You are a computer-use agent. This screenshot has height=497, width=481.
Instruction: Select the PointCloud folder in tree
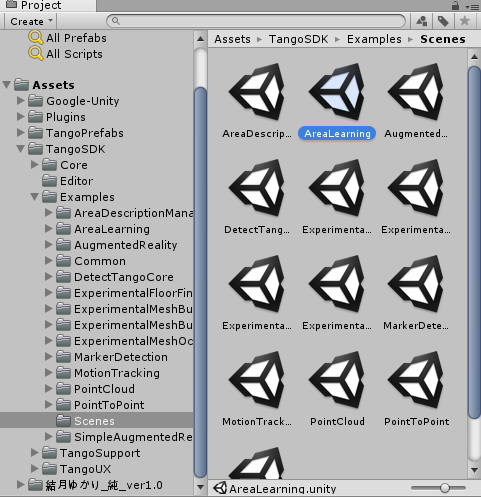tap(96, 389)
